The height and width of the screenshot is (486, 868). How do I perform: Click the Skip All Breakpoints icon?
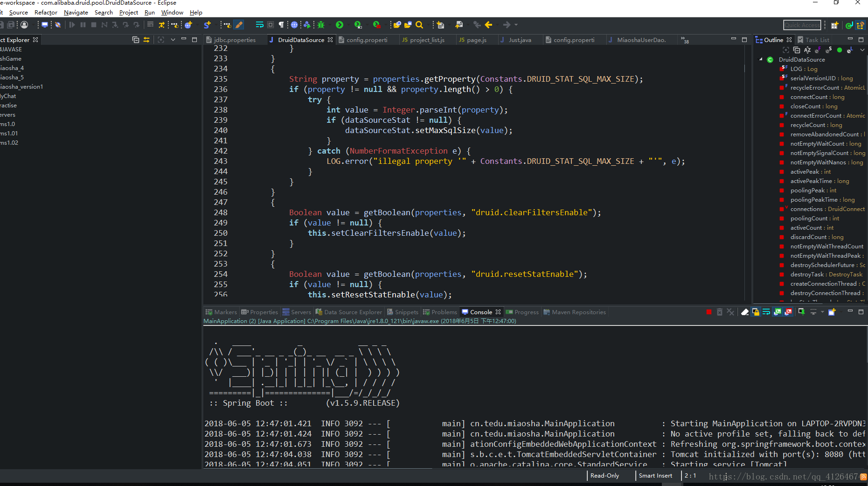(58, 25)
